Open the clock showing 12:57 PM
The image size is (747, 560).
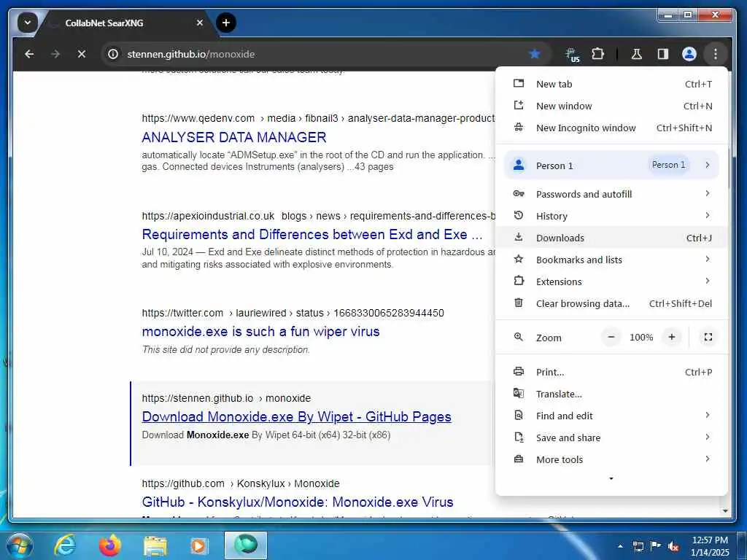pyautogui.click(x=710, y=546)
